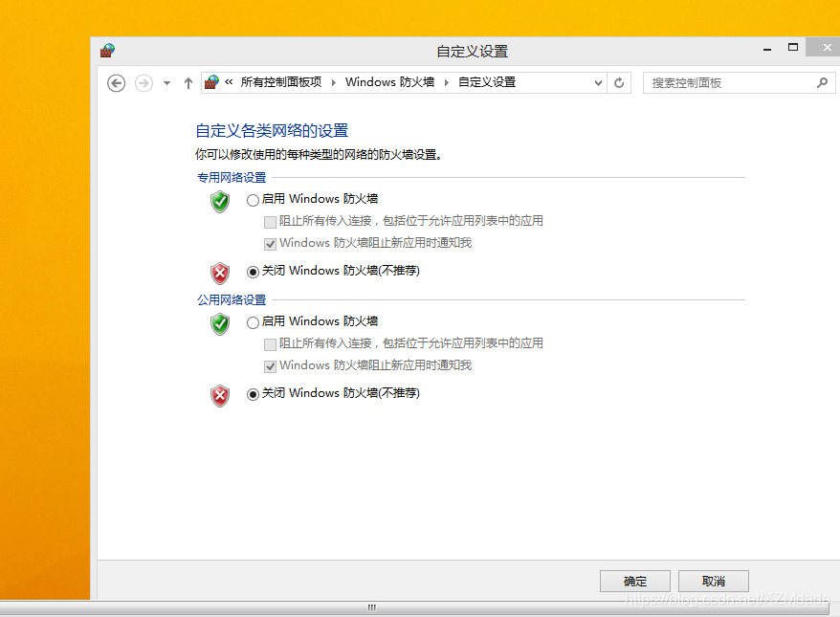
Task: Toggle 防火墙阻止新应用时通知我 under 专用网络设置
Action: [x=270, y=244]
